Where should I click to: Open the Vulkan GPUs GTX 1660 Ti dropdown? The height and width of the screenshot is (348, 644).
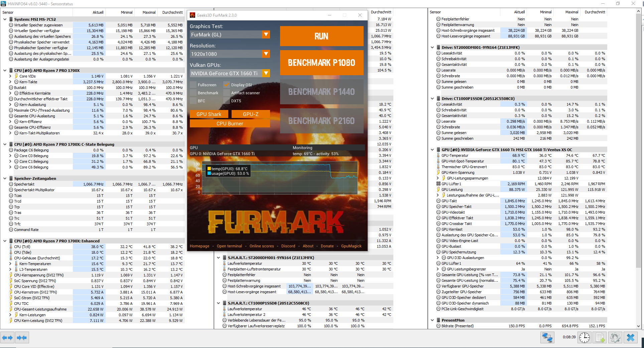(230, 73)
